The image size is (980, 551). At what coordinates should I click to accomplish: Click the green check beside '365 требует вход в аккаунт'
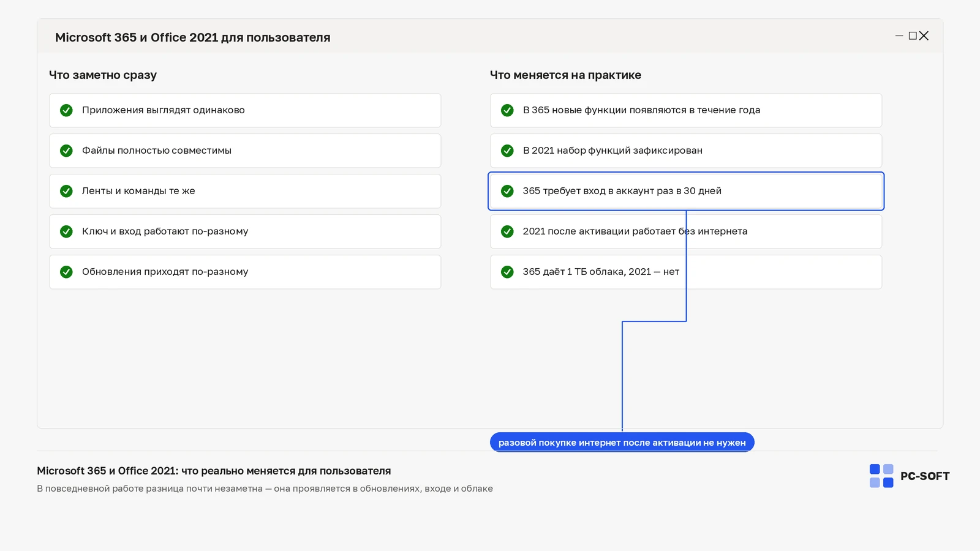tap(507, 191)
